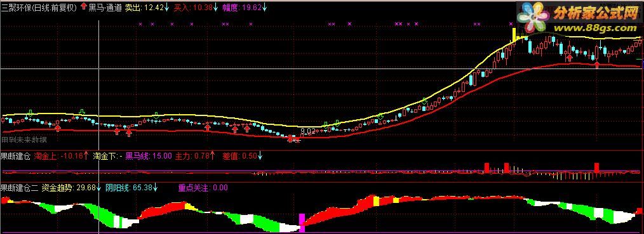
Task: Click the 用到未来数据 notice text
Action: 24,140
